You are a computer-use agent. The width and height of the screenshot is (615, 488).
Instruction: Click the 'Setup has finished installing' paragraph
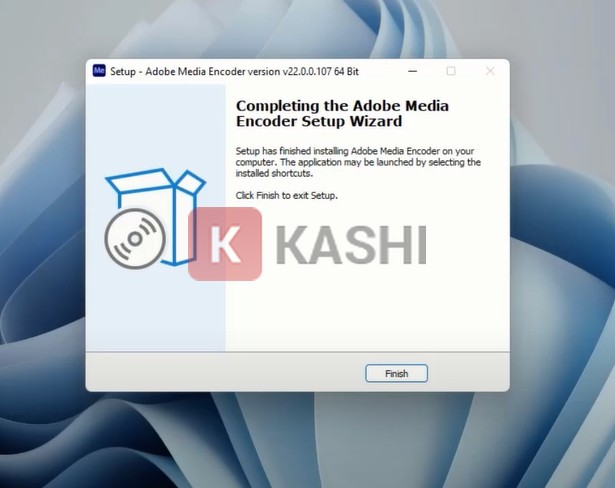point(358,162)
